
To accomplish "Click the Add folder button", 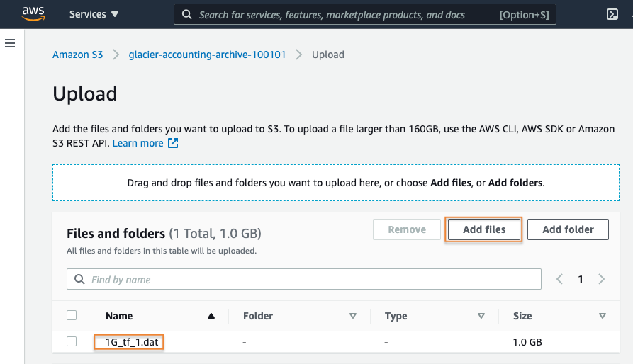I will click(x=568, y=229).
